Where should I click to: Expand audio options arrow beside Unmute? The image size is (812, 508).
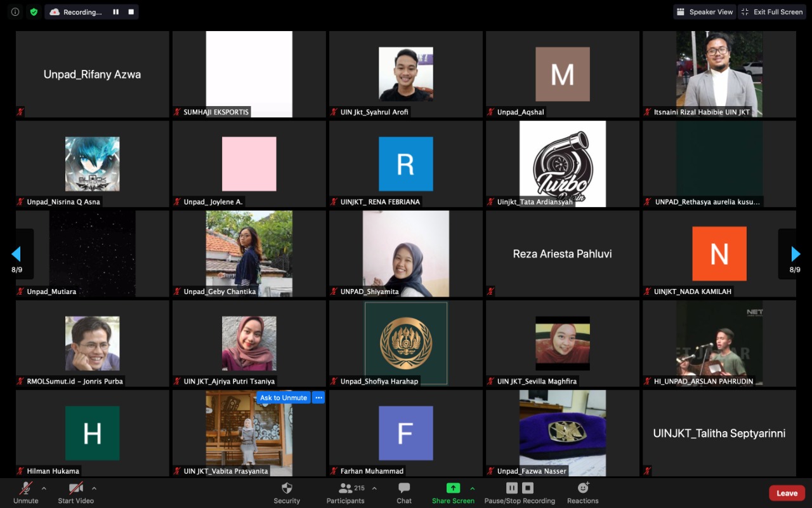click(x=44, y=488)
